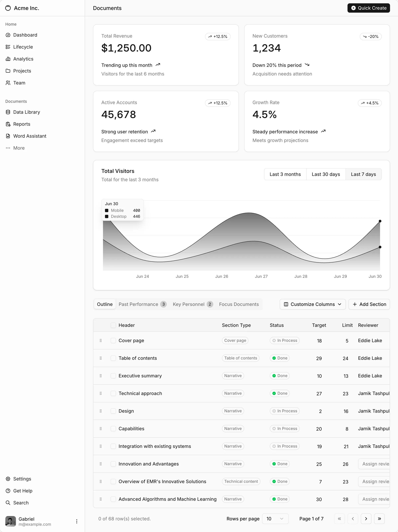The width and height of the screenshot is (398, 532).
Task: Open the Dashboard sidebar item
Action: click(x=42, y=35)
